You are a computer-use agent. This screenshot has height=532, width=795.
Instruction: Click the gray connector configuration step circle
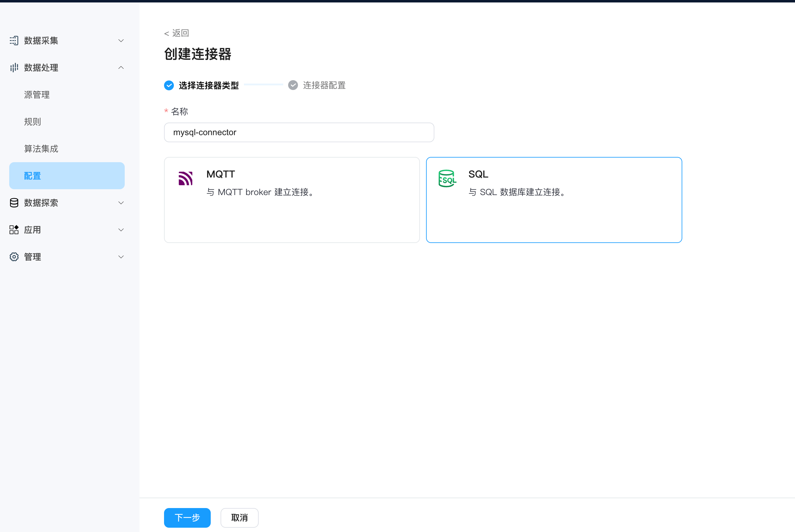[x=293, y=85]
